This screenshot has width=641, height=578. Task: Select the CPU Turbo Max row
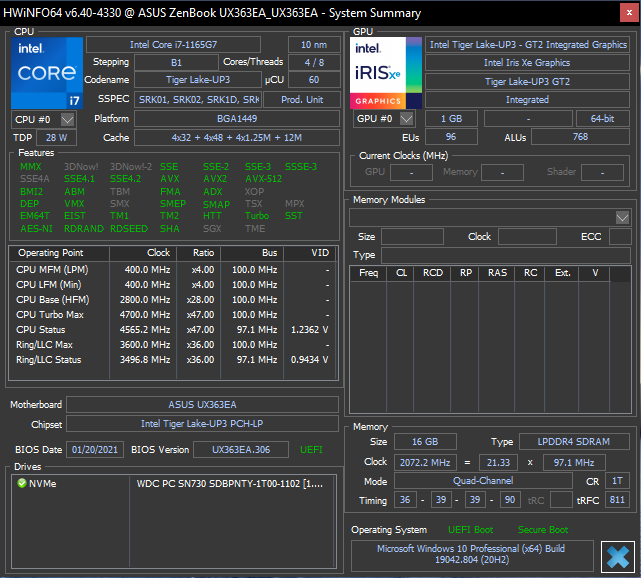(173, 315)
